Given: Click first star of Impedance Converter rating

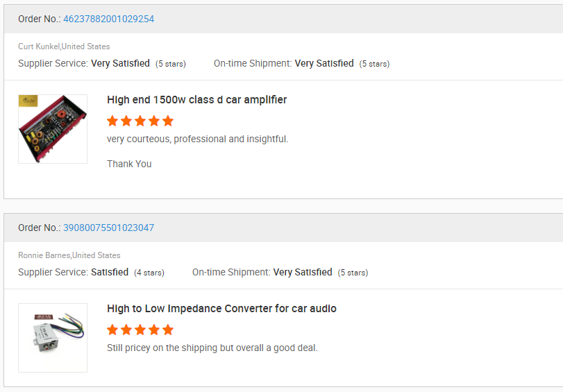Looking at the screenshot, I should (x=112, y=330).
